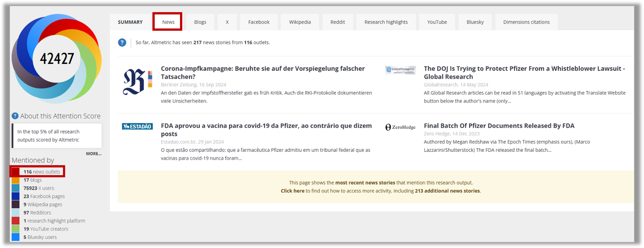
Task: Open the Blogs tab
Action: tap(200, 22)
